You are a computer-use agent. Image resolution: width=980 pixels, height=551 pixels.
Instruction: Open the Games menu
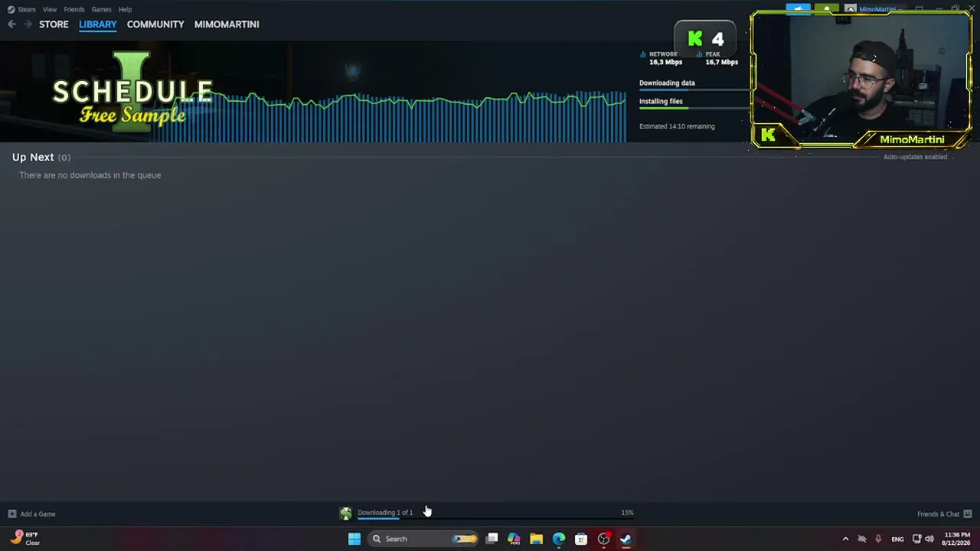[x=102, y=9]
